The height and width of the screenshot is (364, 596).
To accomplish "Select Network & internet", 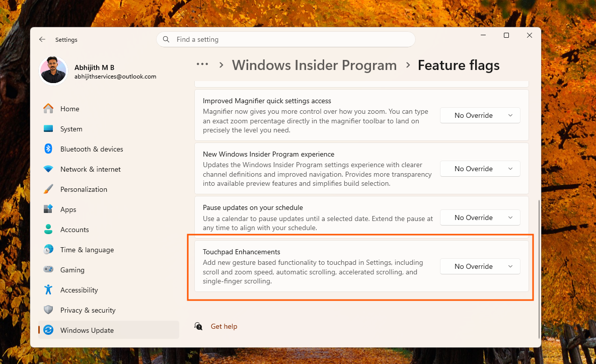I will [108, 169].
